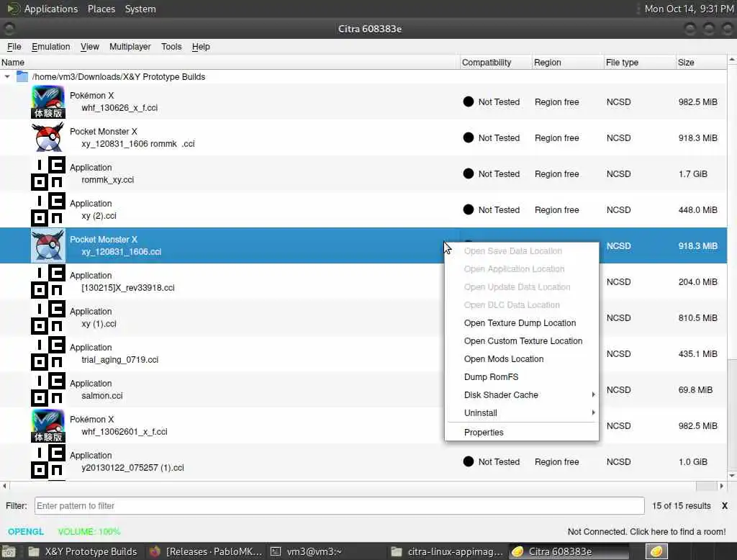Image resolution: width=737 pixels, height=560 pixels.
Task: Open the System menu in top panel
Action: pos(140,9)
